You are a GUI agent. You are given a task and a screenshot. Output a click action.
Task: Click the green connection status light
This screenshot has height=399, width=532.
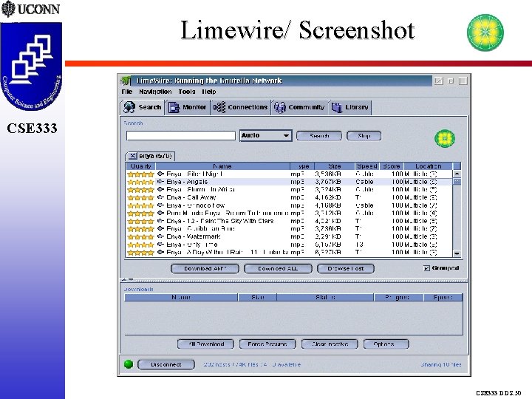129,364
